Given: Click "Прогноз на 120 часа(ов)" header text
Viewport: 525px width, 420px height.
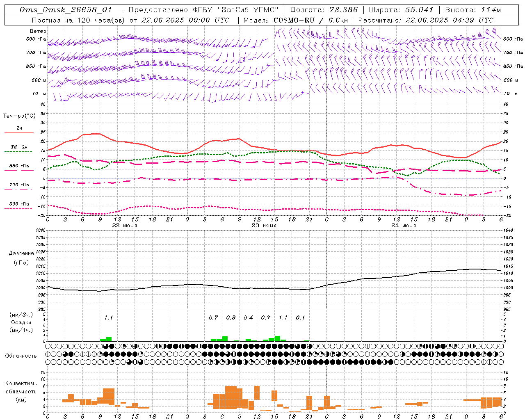Looking at the screenshot, I should click(x=78, y=20).
